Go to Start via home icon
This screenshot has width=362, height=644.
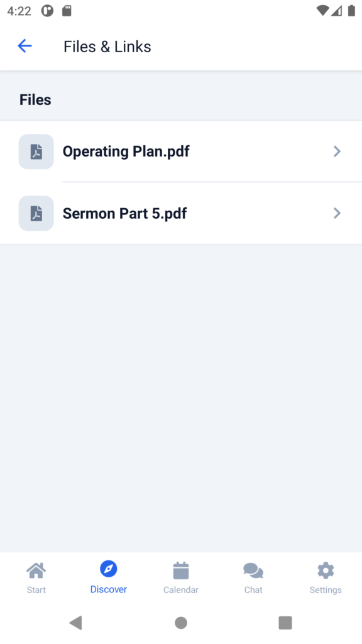(x=36, y=570)
